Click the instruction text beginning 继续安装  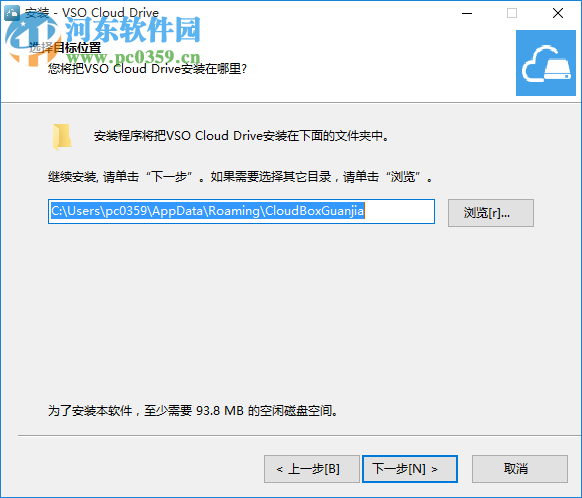click(x=240, y=177)
